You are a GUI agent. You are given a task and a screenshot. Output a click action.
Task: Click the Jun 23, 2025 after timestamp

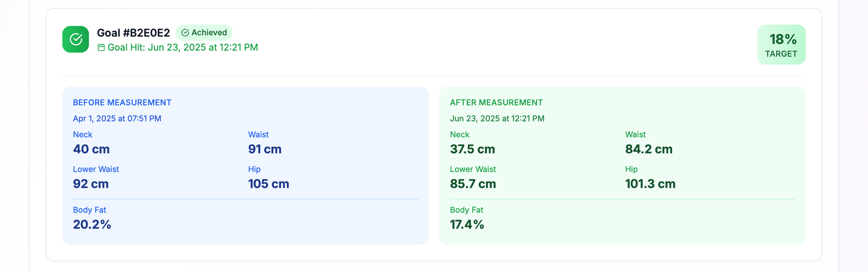pos(497,119)
